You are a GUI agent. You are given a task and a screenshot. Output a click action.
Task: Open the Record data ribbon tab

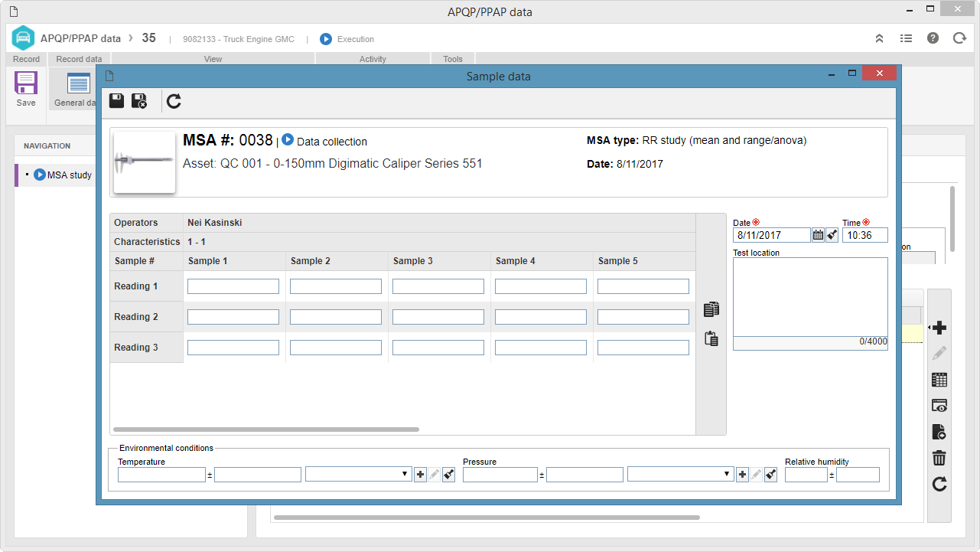pyautogui.click(x=79, y=59)
